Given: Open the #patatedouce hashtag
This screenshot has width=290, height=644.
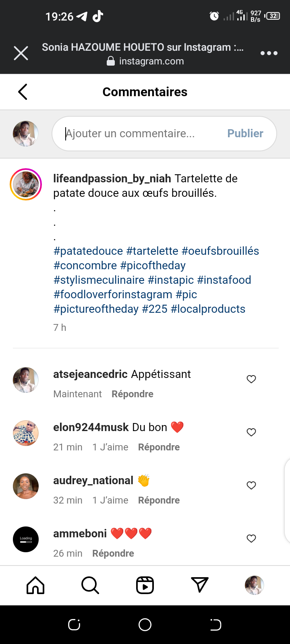Looking at the screenshot, I should [x=88, y=251].
